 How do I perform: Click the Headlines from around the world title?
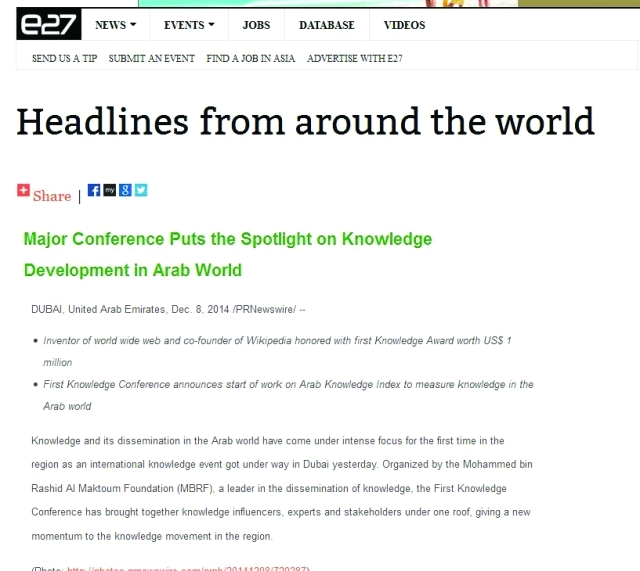coord(305,121)
